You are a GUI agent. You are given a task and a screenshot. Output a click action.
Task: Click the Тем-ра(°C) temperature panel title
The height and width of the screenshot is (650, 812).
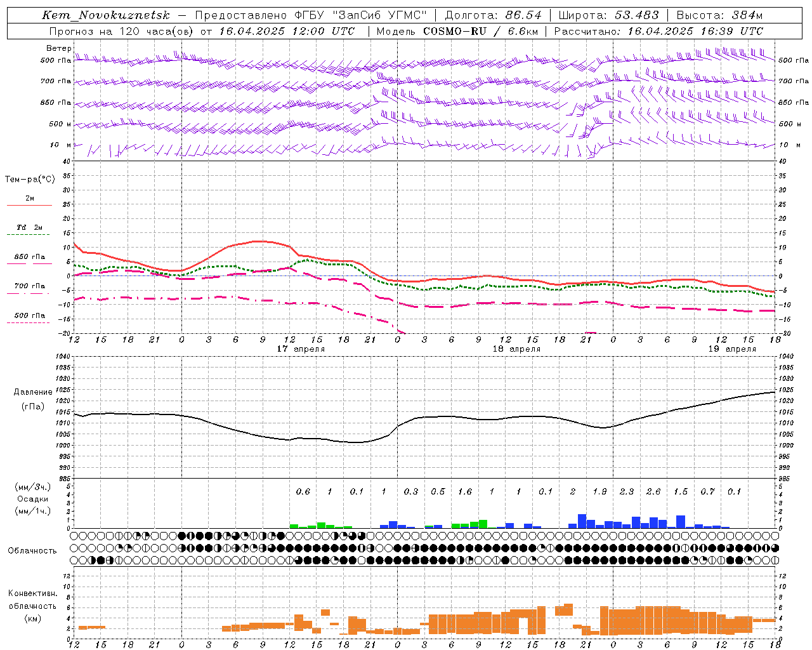[x=30, y=180]
